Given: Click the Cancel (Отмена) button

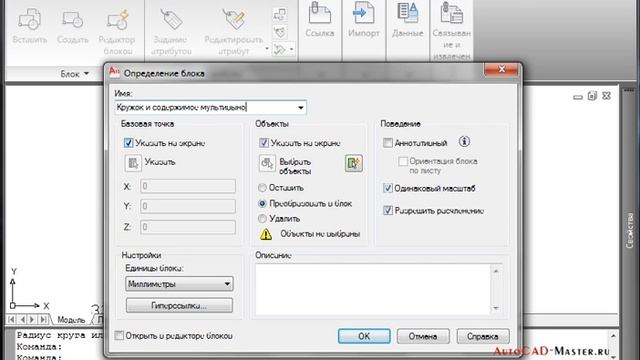Looking at the screenshot, I should coord(423,336).
